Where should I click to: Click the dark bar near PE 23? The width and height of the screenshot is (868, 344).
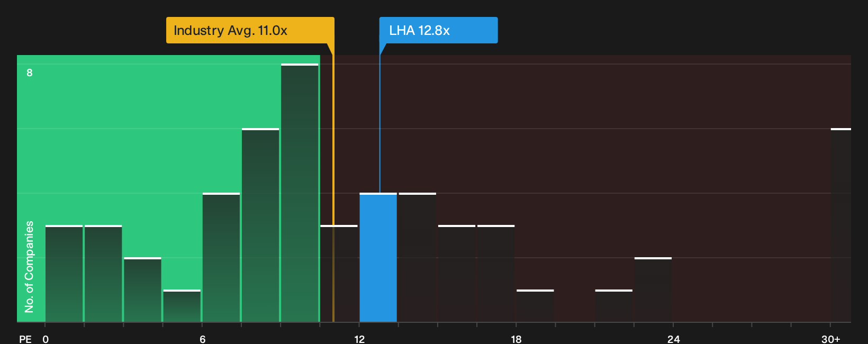(653, 289)
